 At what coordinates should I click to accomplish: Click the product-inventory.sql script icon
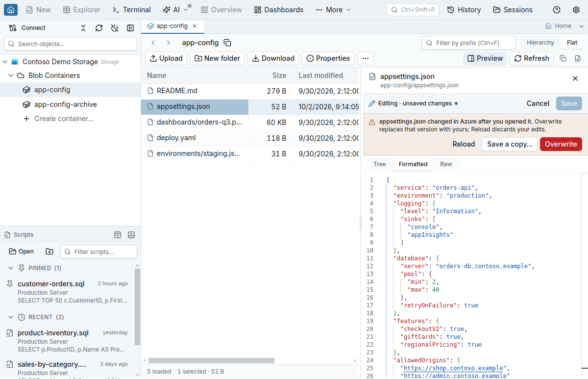click(x=10, y=333)
